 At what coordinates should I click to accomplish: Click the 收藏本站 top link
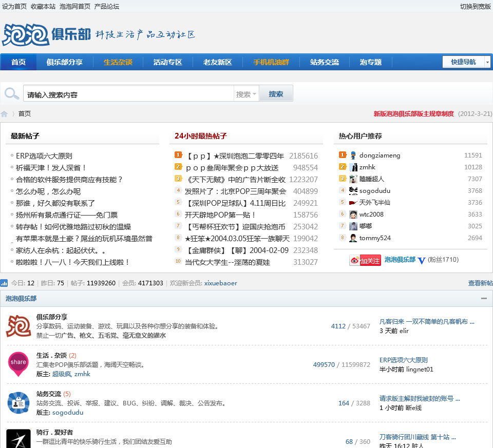coord(43,6)
